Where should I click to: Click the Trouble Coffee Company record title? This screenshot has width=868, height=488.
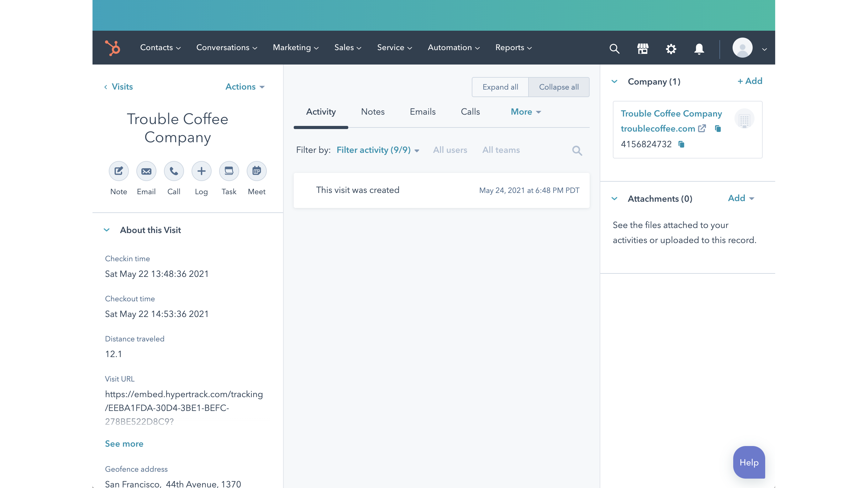(177, 128)
